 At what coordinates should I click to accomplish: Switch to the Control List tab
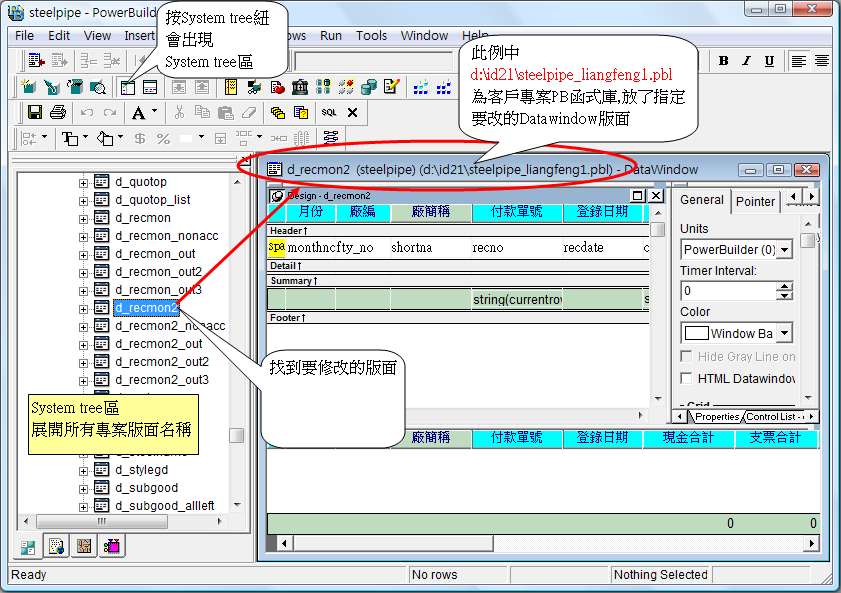pos(774,417)
